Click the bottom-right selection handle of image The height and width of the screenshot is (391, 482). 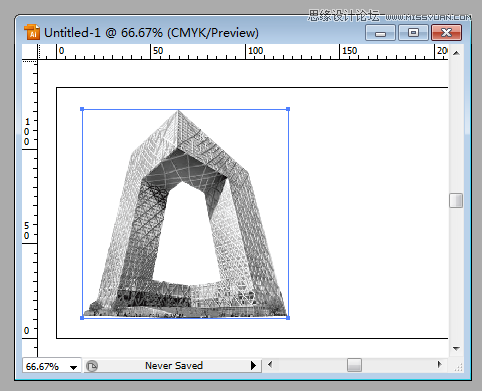288,318
